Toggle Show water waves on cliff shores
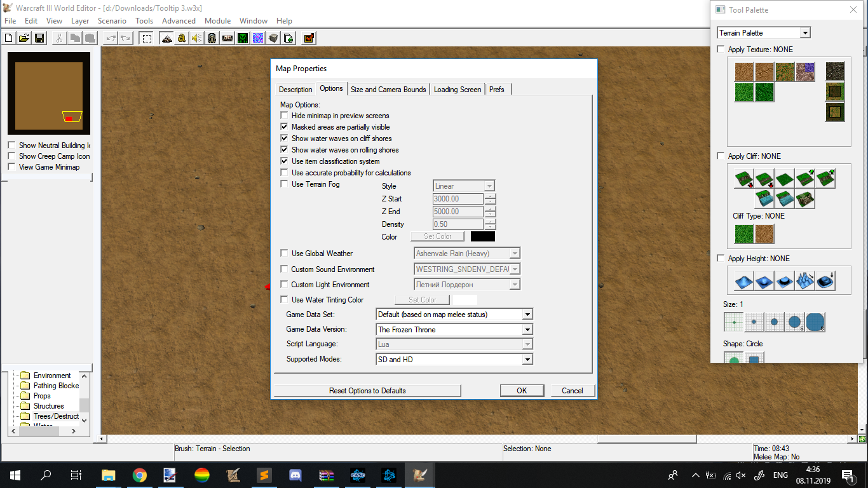The image size is (868, 488). coord(285,139)
